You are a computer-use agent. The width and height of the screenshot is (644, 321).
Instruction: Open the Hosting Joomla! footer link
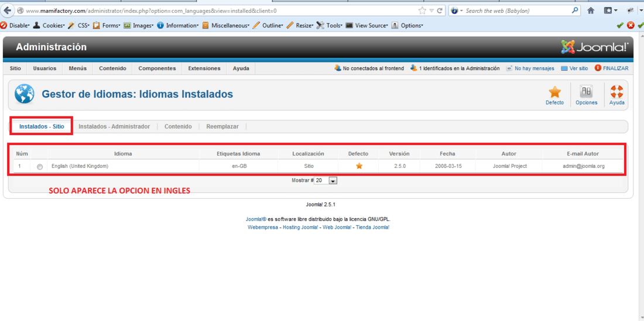click(300, 227)
